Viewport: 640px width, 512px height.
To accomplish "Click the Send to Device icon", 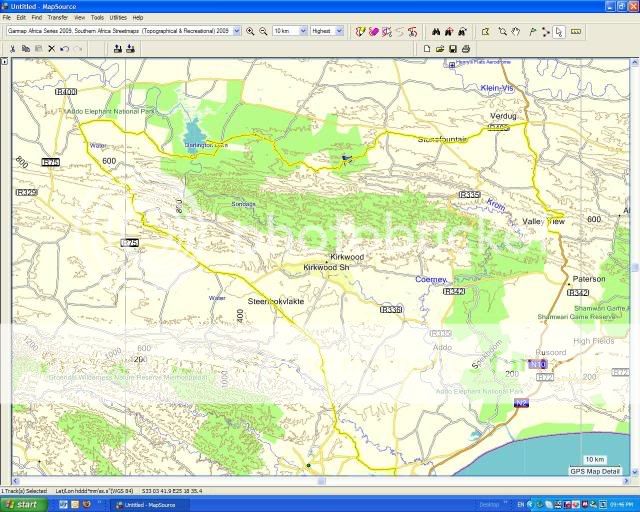I will coord(118,49).
